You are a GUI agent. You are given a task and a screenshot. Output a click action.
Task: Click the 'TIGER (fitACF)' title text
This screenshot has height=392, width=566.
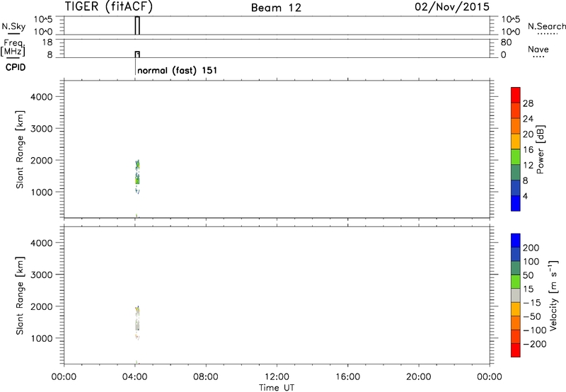tap(109, 6)
